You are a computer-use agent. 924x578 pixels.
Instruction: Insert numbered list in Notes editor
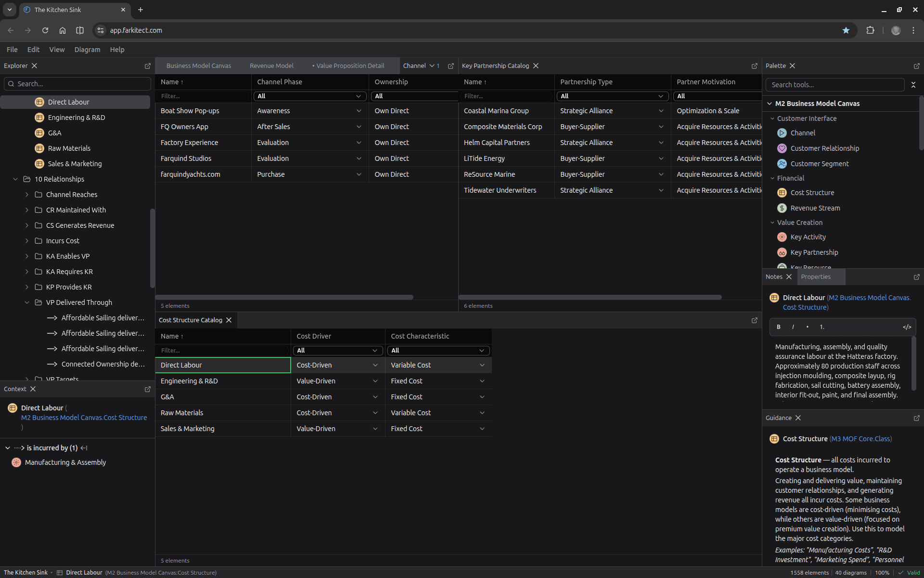tap(822, 327)
